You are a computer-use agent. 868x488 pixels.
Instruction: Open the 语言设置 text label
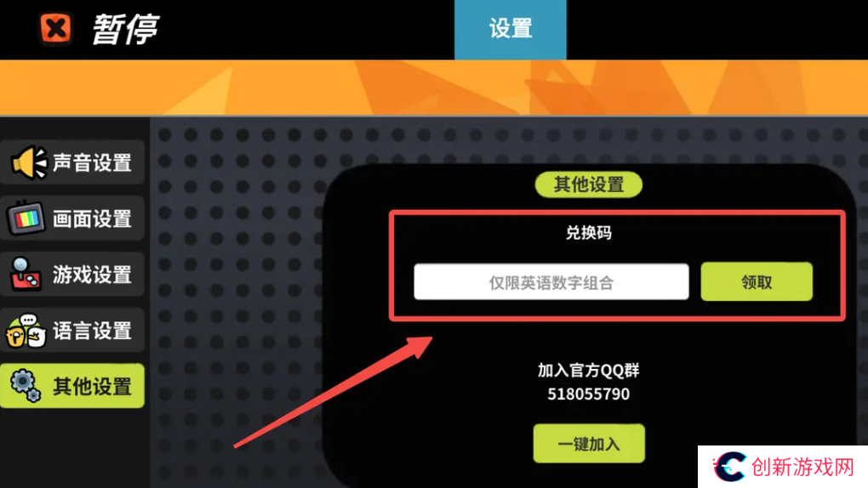tap(93, 331)
